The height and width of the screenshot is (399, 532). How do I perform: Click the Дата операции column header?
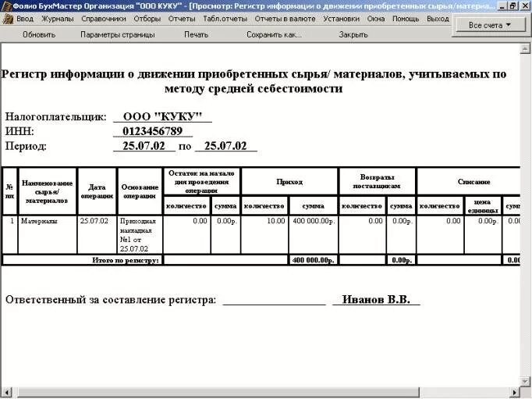pyautogui.click(x=97, y=191)
